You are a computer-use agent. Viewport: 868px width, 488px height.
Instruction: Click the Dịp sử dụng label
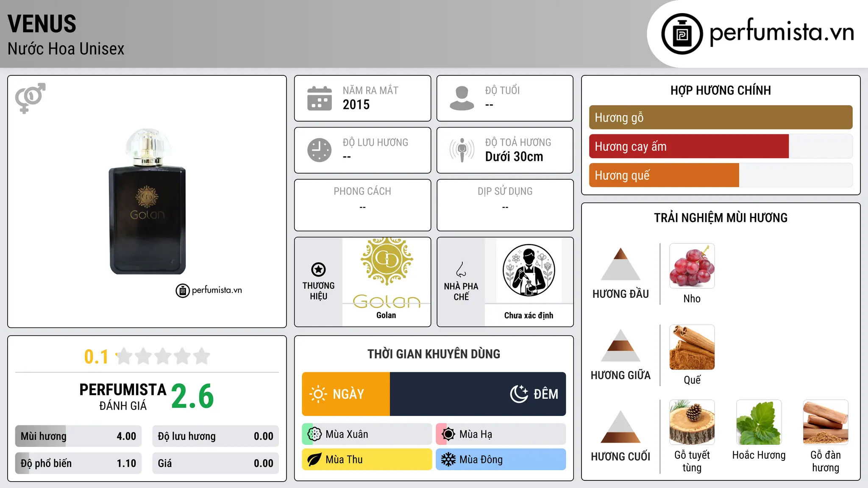[505, 191]
